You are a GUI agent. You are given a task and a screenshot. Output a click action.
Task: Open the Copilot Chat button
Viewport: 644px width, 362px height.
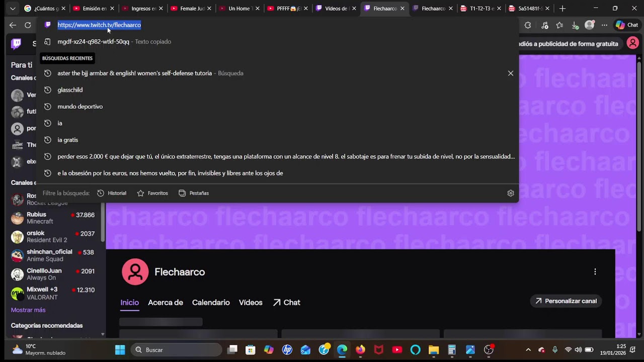[627, 25]
